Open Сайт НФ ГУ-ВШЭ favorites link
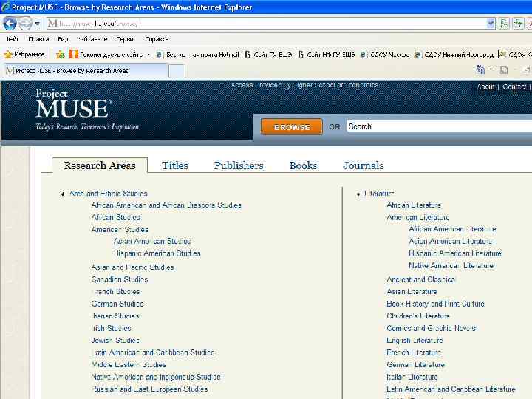 (x=327, y=54)
